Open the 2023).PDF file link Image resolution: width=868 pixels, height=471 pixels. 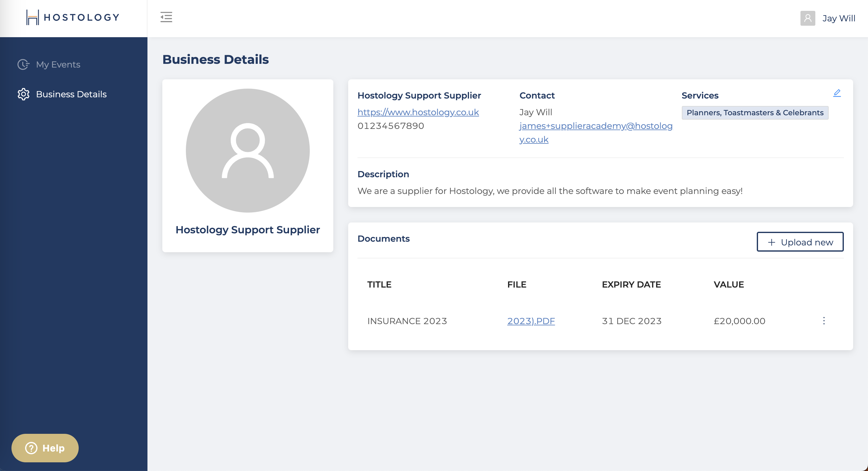pos(531,321)
